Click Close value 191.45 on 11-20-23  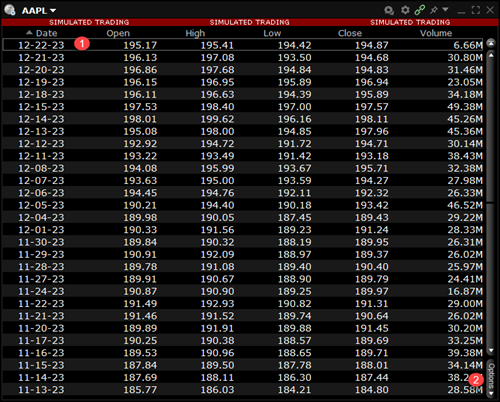372,329
